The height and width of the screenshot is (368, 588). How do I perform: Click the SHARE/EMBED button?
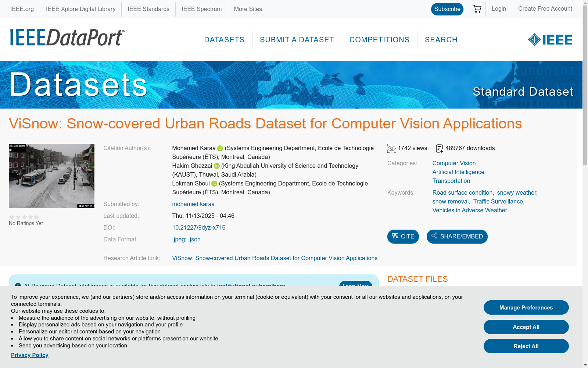tap(457, 237)
